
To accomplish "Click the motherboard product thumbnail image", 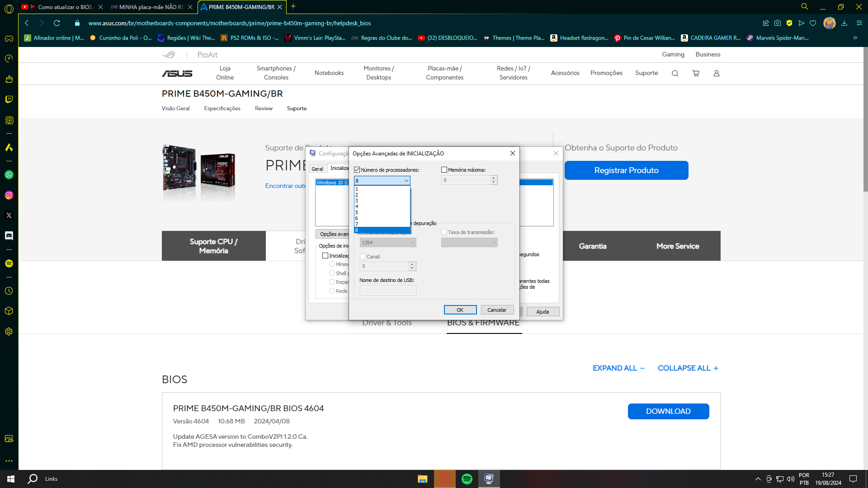I will 199,173.
